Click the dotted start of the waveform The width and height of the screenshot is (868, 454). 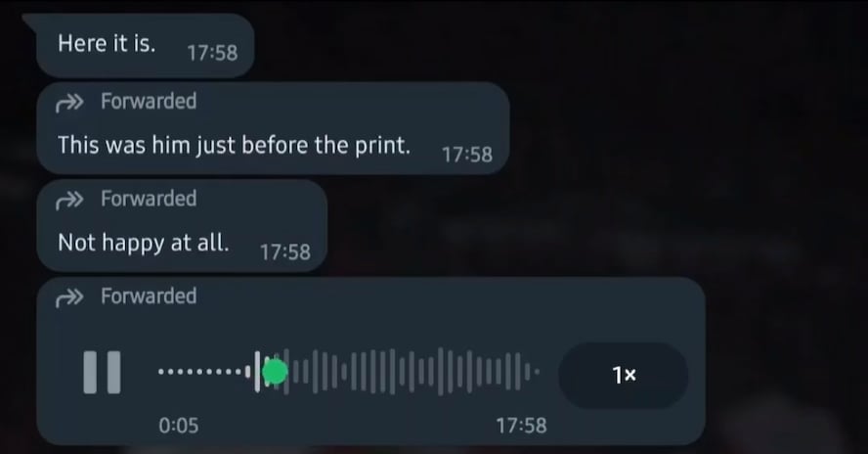pos(202,372)
